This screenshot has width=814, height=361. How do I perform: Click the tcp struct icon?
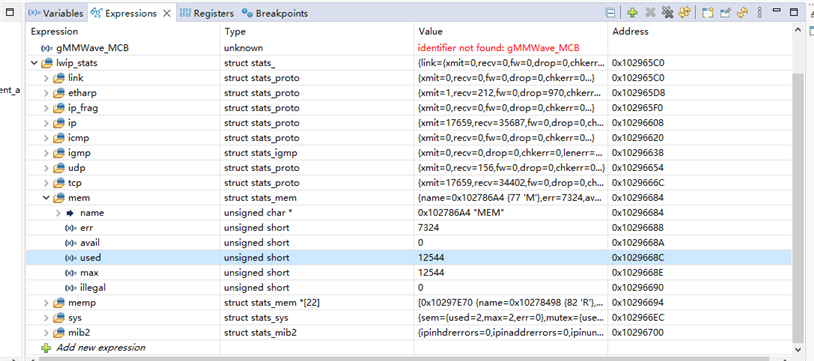(x=59, y=183)
